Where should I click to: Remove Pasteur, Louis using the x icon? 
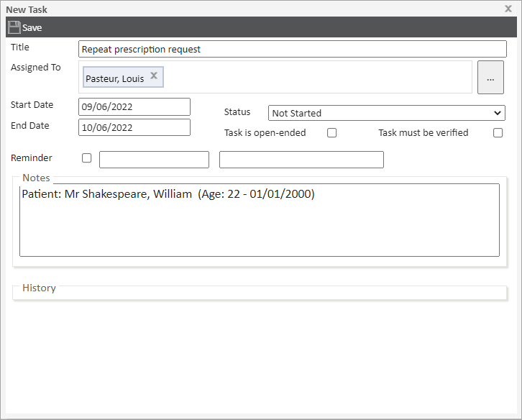pos(154,76)
